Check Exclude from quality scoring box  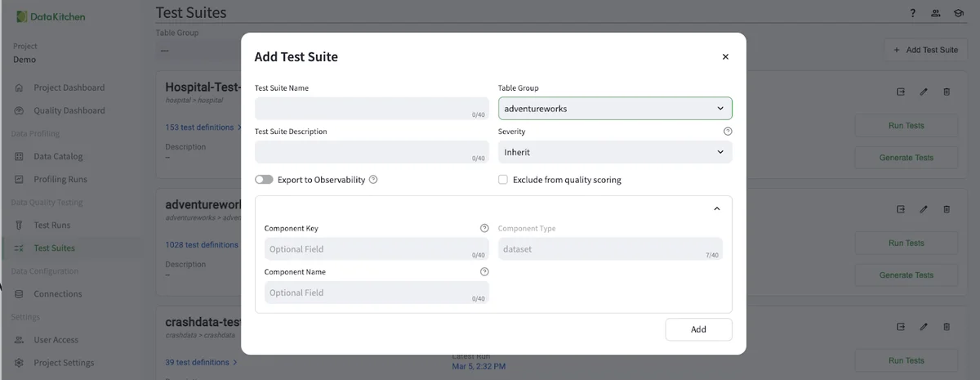[x=503, y=180]
